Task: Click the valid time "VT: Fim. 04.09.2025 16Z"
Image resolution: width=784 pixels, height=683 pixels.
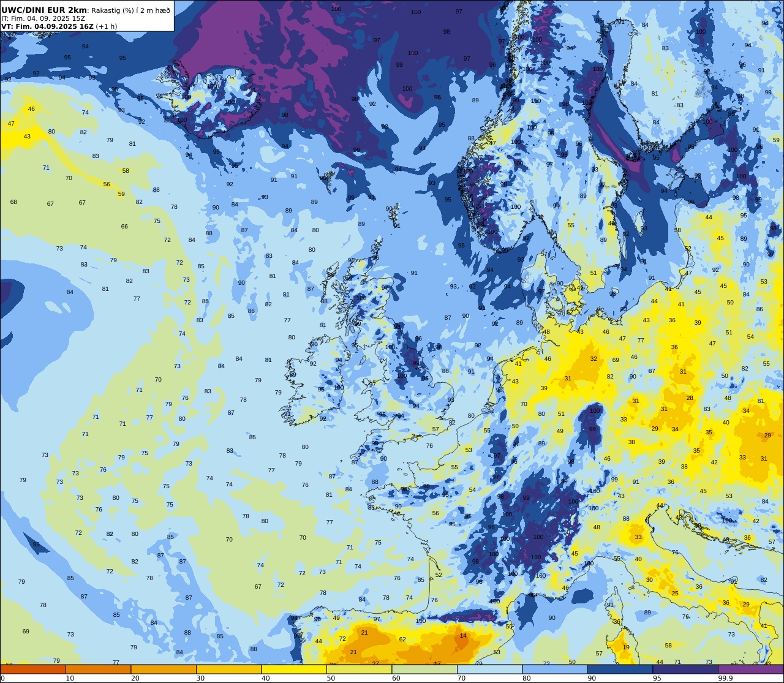Action: tap(47, 26)
